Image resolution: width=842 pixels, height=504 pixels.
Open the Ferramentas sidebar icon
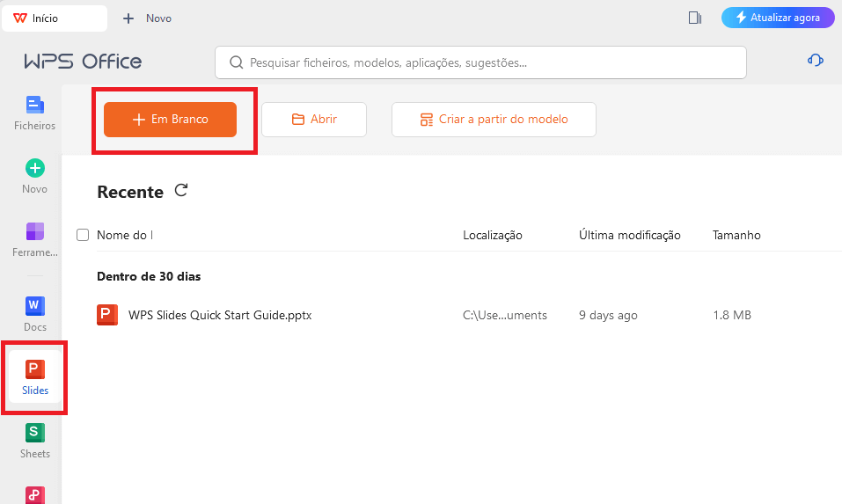[34, 239]
